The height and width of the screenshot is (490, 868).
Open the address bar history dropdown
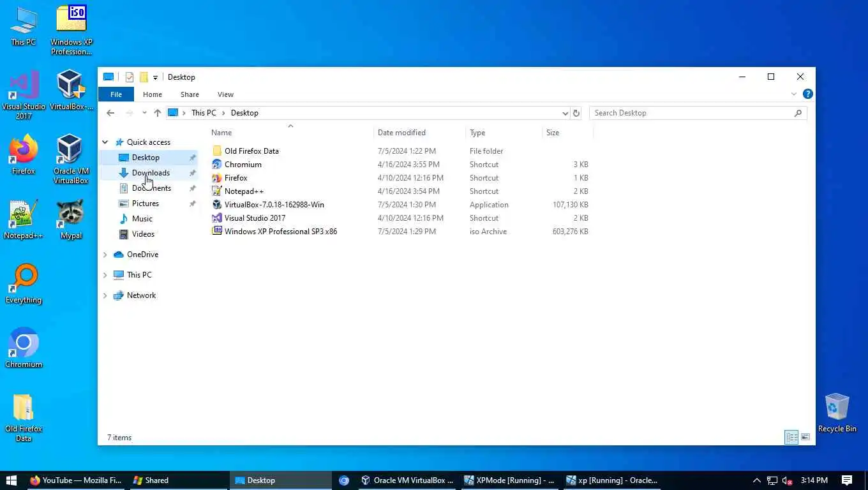pyautogui.click(x=565, y=113)
